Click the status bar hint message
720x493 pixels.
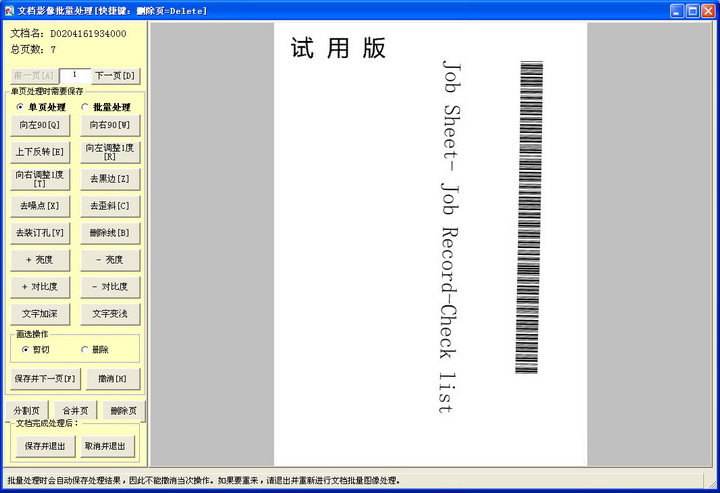coord(204,481)
